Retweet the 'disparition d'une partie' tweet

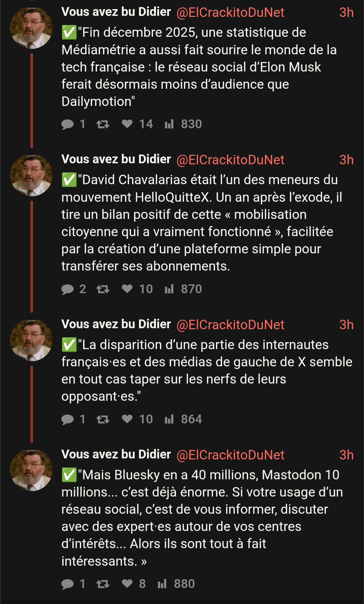(x=103, y=420)
